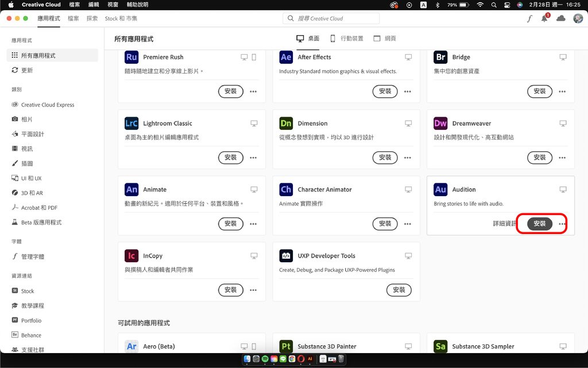Open Wi-Fi status menu

480,5
